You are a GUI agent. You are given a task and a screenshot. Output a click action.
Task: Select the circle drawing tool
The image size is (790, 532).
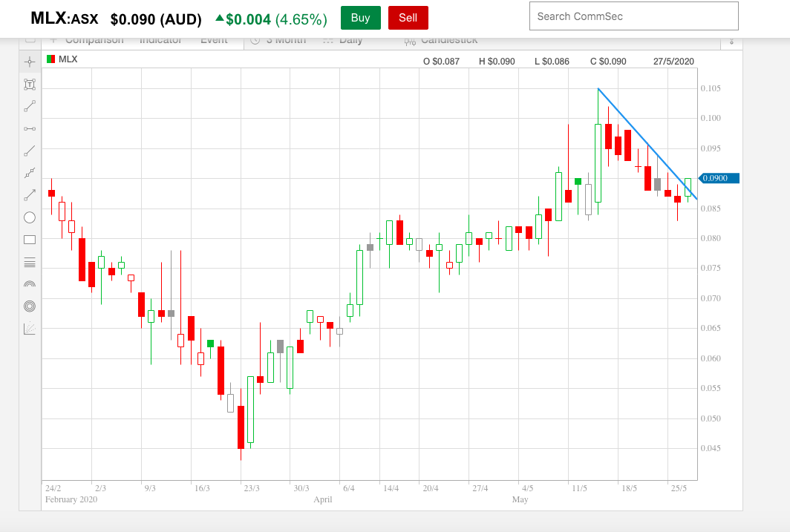pos(30,217)
